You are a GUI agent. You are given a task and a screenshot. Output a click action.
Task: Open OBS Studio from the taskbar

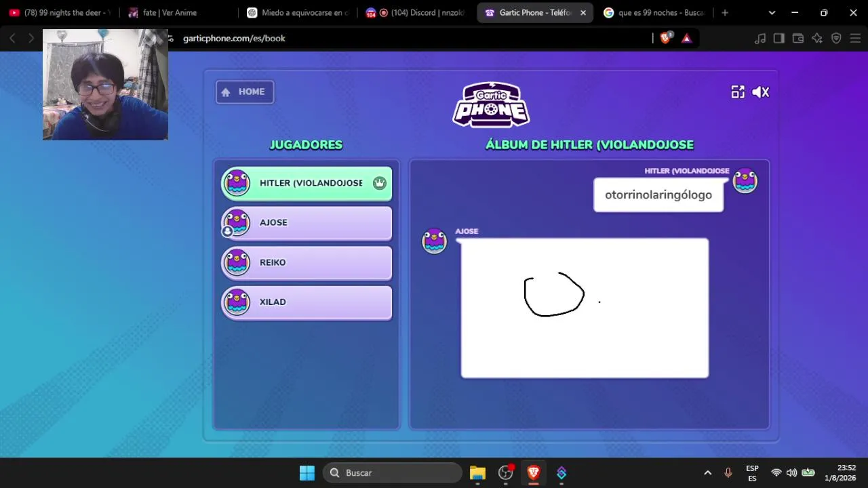[x=505, y=473]
